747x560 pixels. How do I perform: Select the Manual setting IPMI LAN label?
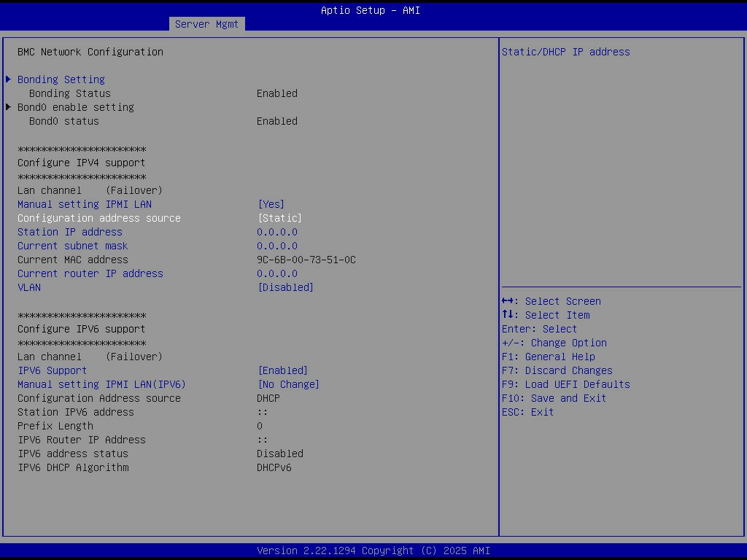click(85, 204)
